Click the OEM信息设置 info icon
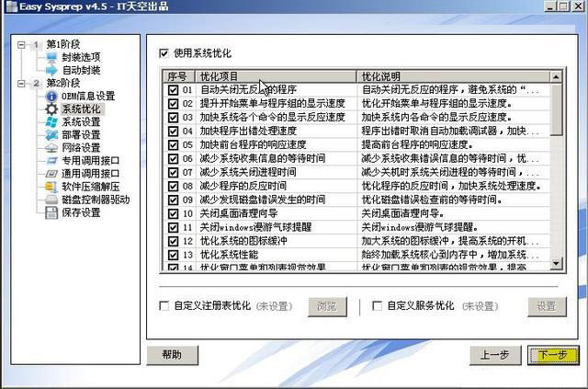Viewport: 588px width, 389px height. [x=51, y=97]
